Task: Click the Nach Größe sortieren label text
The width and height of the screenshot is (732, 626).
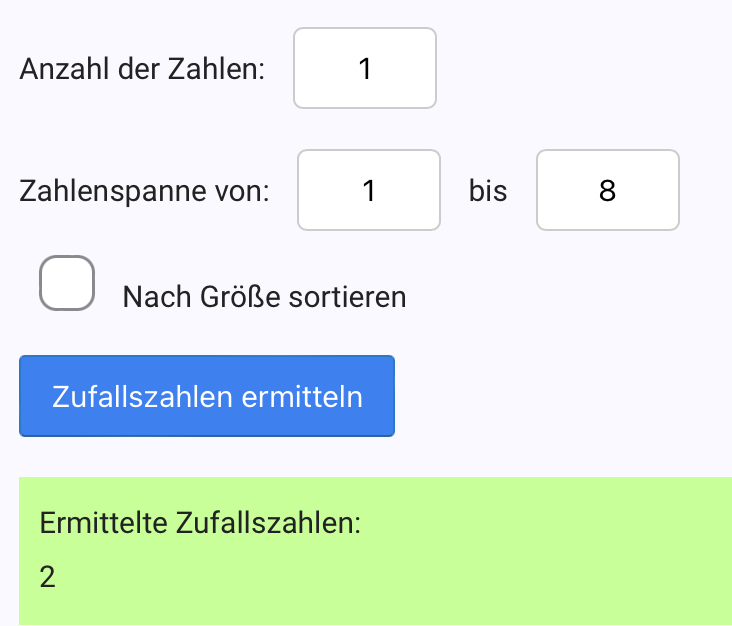Action: (264, 297)
